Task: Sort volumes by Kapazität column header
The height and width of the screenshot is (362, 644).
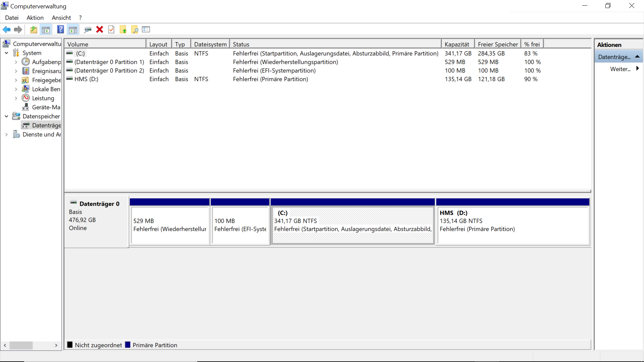Action: click(457, 44)
